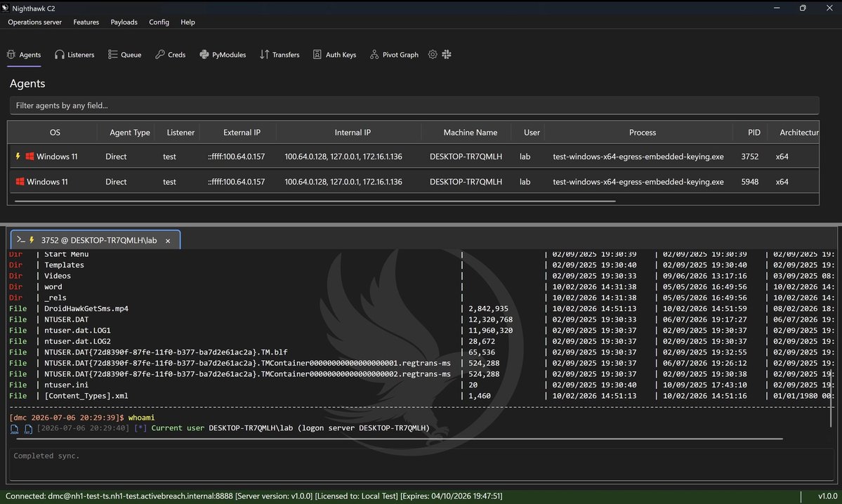Click v1.0.0 version in status bar
Image resolution: width=842 pixels, height=504 pixels.
click(x=827, y=496)
